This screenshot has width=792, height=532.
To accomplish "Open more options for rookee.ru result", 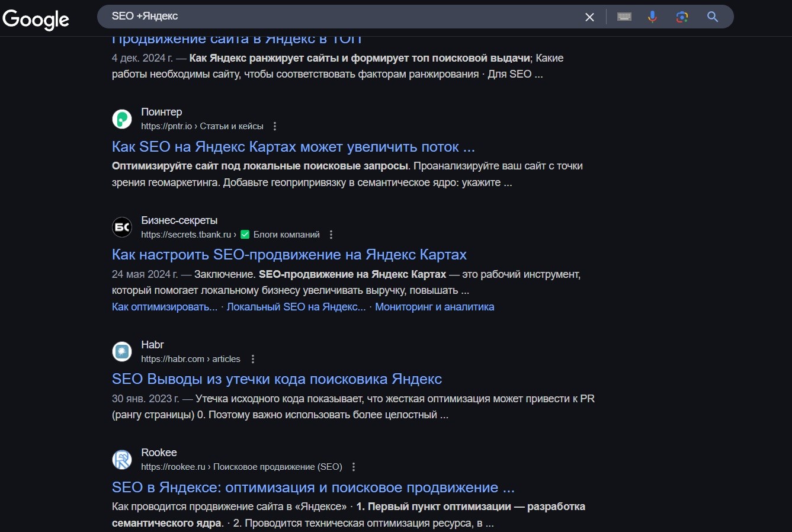I will (x=354, y=467).
